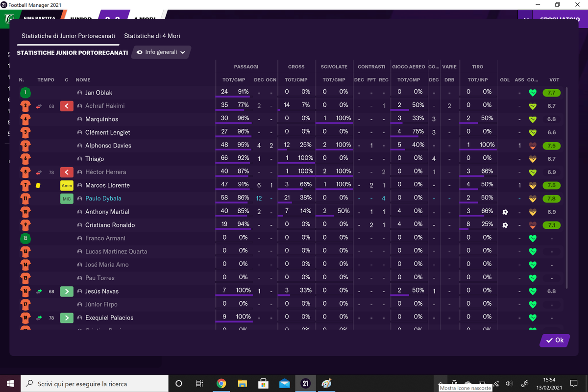The width and height of the screenshot is (588, 392).
Task: Open the Mail app from the taskbar
Action: coord(284,384)
